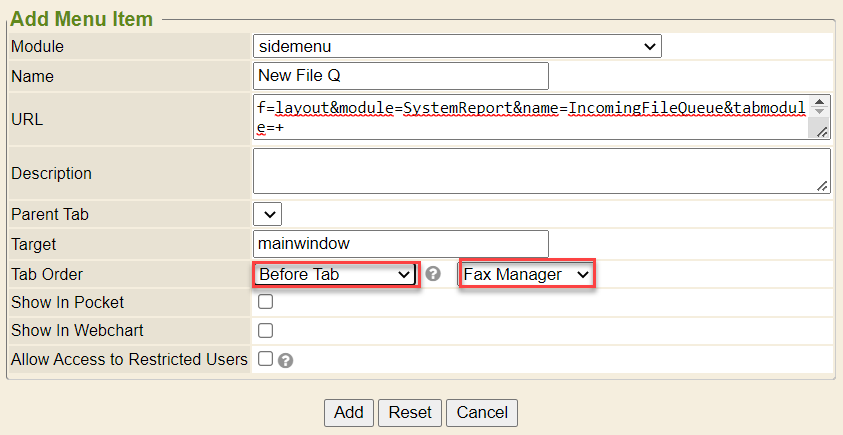Cancel adding the menu item

(482, 412)
